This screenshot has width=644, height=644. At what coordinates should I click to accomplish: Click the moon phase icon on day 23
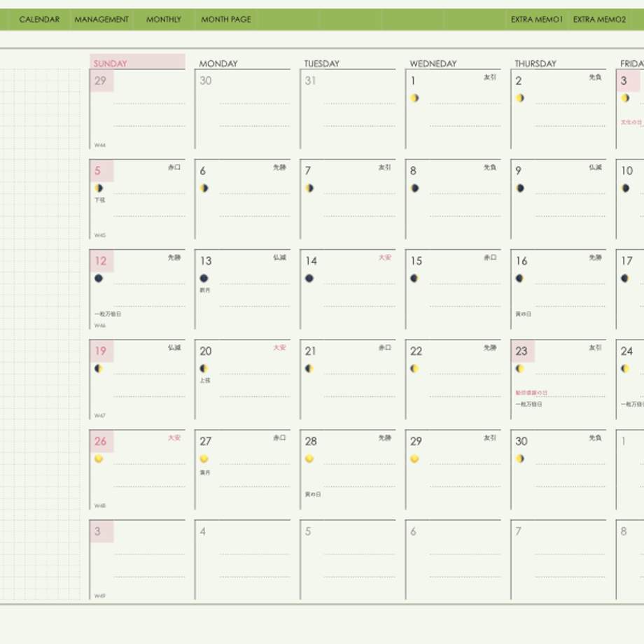(520, 368)
